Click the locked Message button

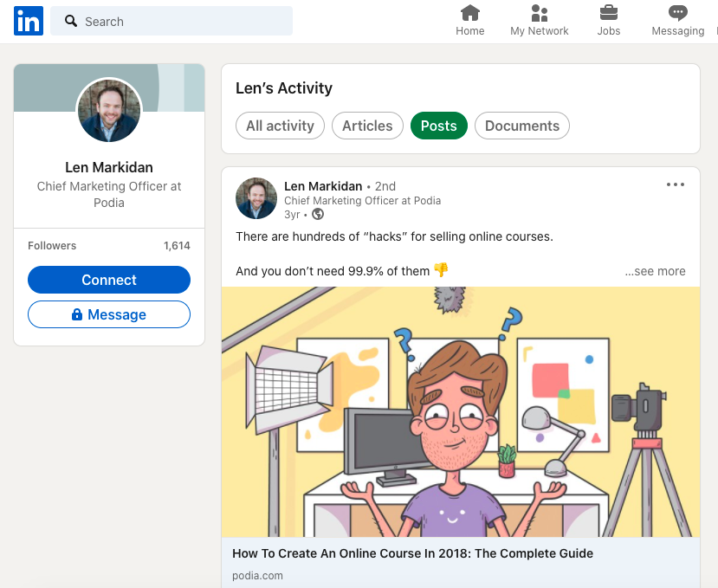tap(109, 315)
